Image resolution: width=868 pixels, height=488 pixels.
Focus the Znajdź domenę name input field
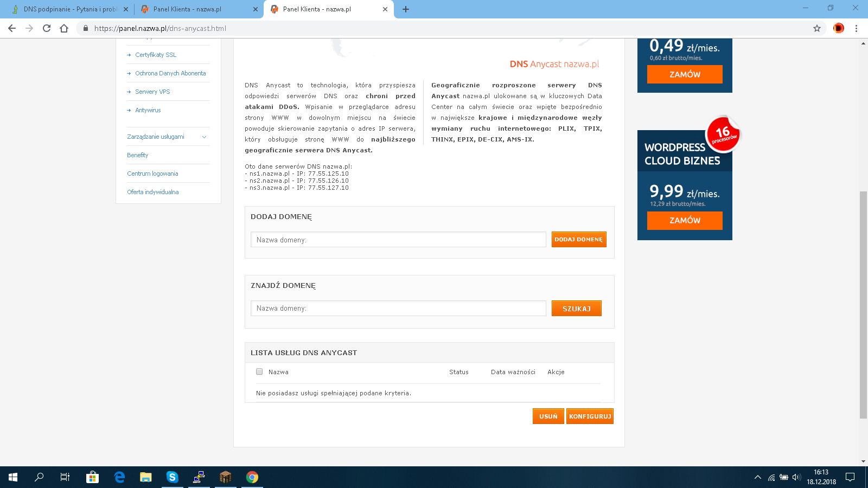398,309
